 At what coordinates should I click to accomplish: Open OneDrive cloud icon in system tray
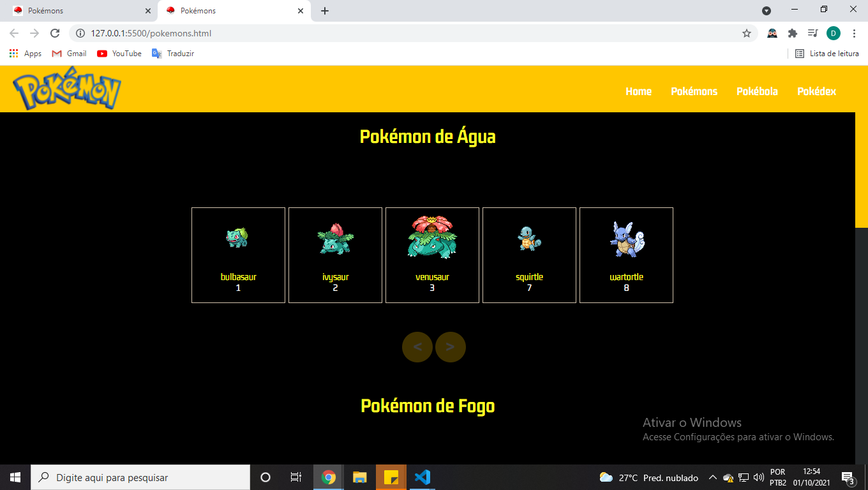pos(728,477)
